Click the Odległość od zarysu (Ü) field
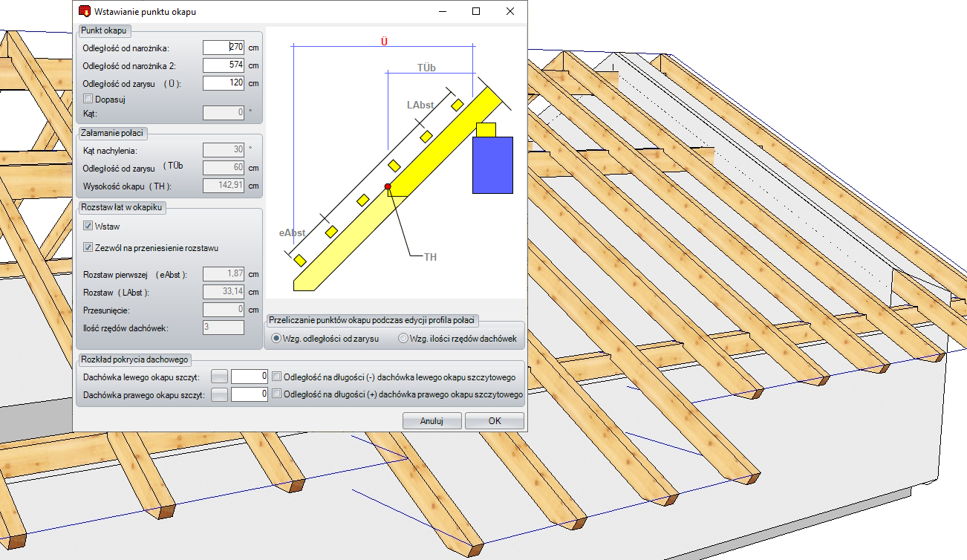The width and height of the screenshot is (967, 560). click(224, 83)
